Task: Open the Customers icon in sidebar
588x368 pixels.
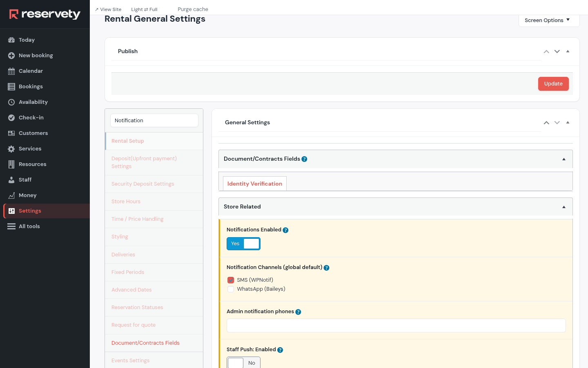Action: (11, 133)
